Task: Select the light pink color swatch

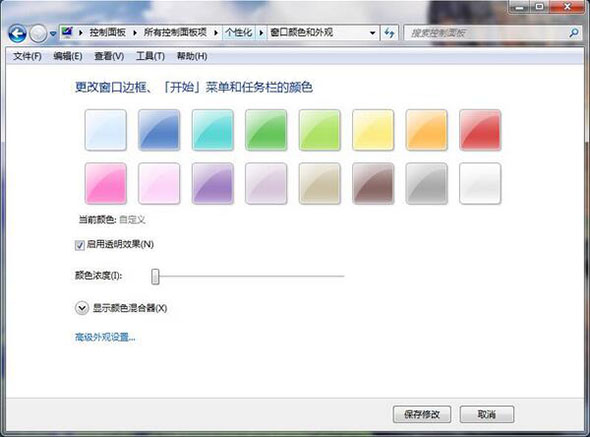Action: click(x=159, y=184)
